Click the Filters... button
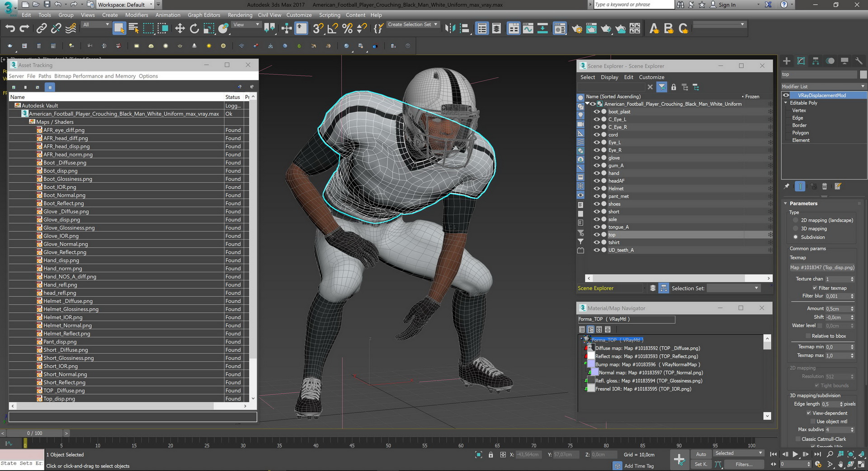 click(744, 464)
